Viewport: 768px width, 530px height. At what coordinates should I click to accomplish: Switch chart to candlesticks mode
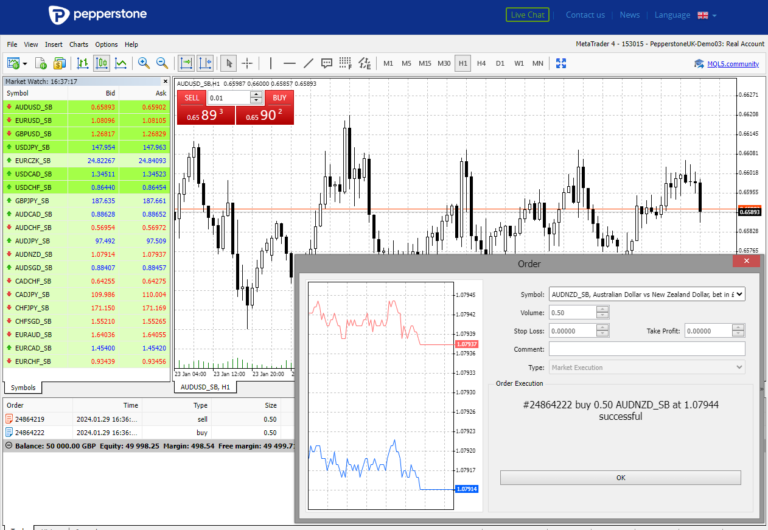point(101,63)
